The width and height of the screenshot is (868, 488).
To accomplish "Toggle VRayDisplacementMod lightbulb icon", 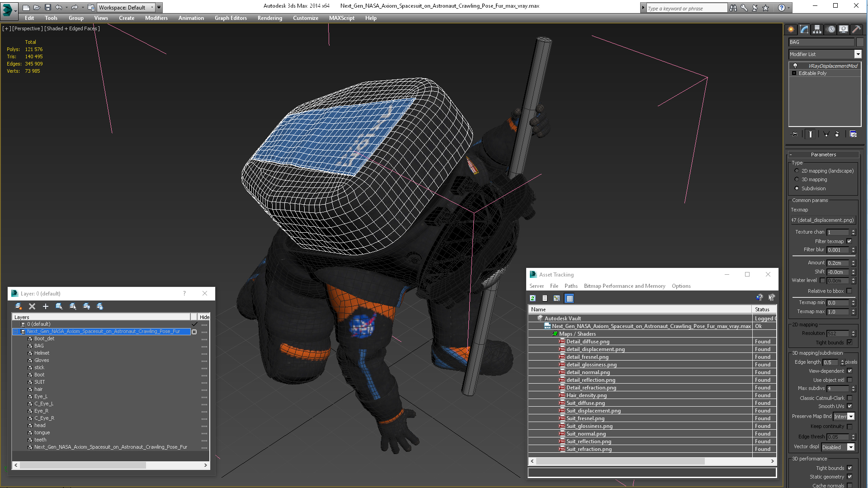I will (795, 66).
